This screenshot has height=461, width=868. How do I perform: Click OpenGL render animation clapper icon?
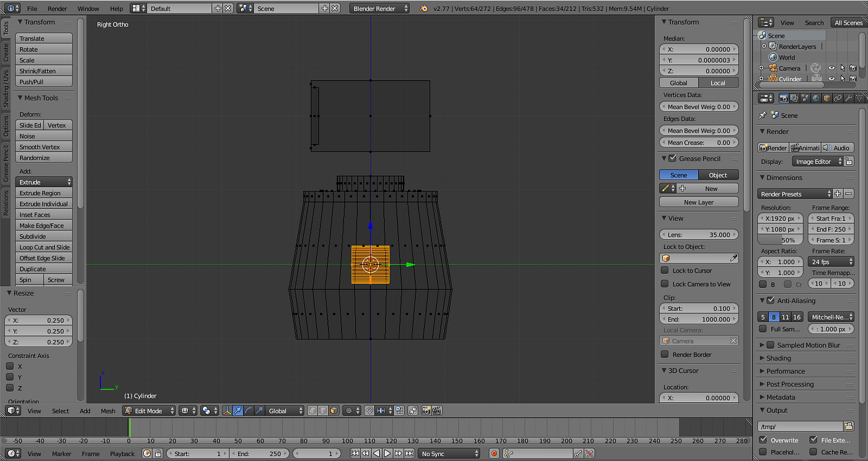[x=436, y=411]
